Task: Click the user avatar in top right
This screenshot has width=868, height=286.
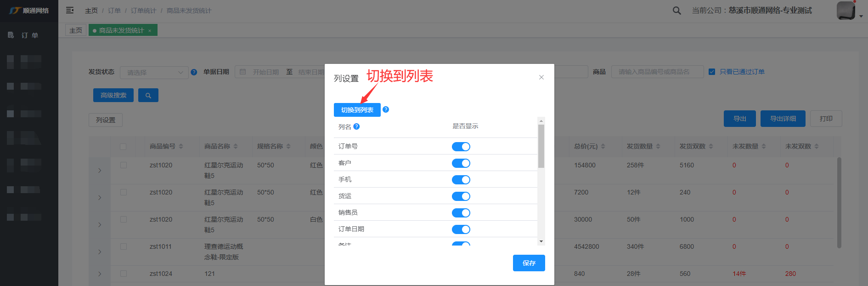Action: click(x=845, y=10)
